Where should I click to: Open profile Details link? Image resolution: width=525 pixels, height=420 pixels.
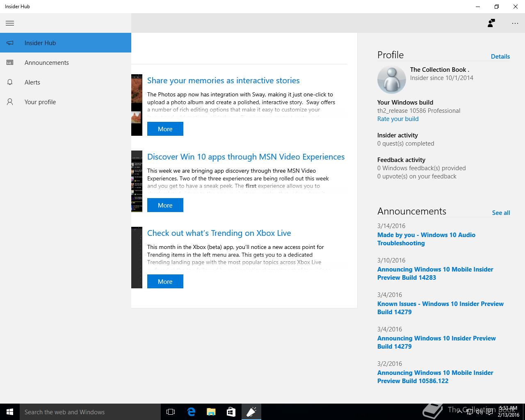click(500, 57)
